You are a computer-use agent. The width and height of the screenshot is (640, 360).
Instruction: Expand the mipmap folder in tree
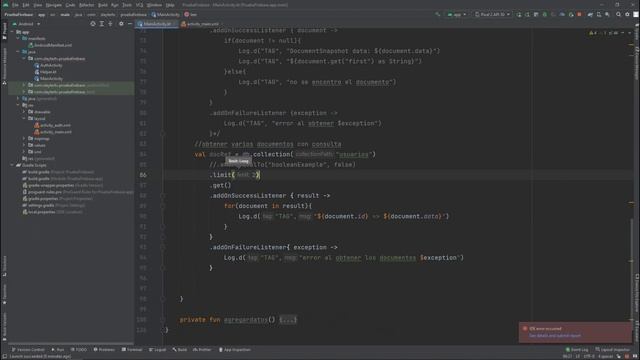point(24,138)
